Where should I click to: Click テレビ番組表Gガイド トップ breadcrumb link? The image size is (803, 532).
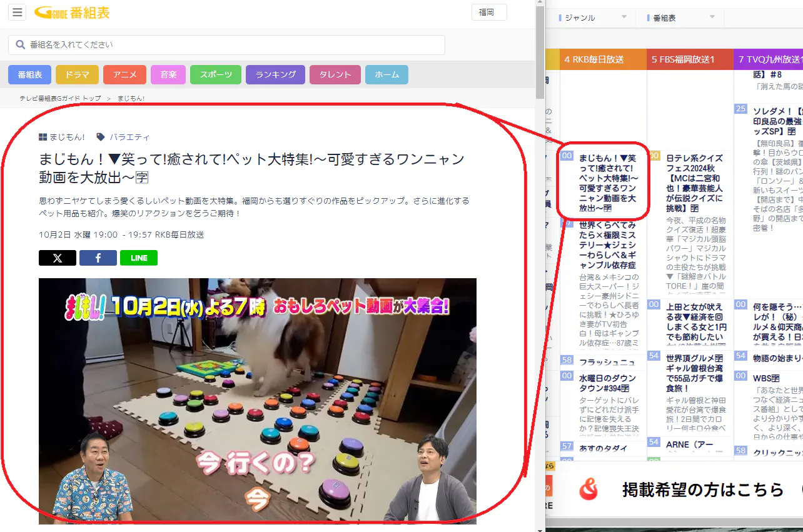pyautogui.click(x=60, y=99)
